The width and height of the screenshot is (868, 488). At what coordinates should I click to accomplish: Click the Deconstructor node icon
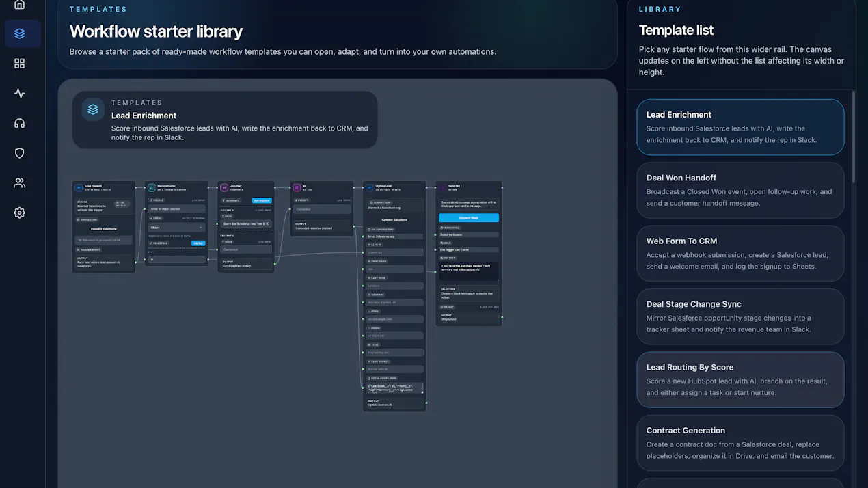coord(151,187)
